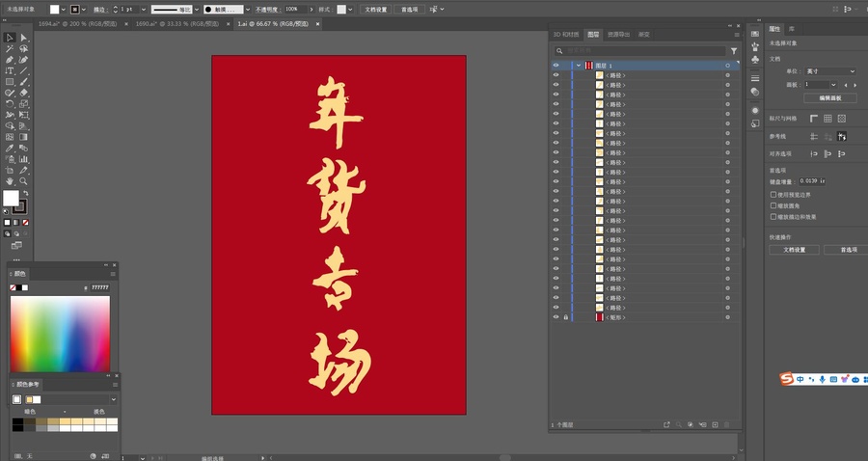Open the 等比 stroke profile dropdown
The height and width of the screenshot is (461, 868).
pos(197,10)
